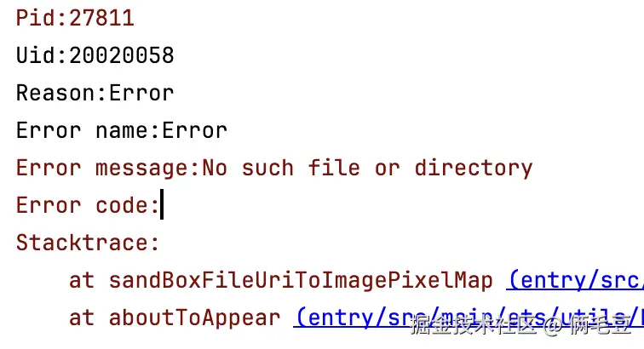Place caret at text cursor after Error code:

(162, 204)
